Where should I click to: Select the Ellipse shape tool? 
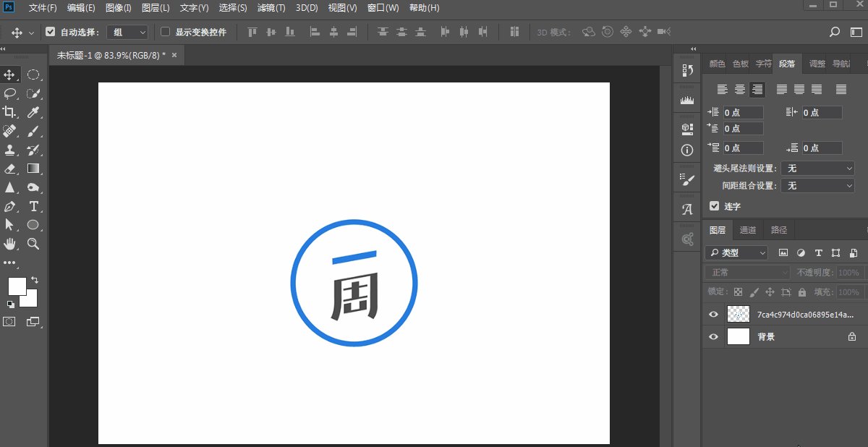tap(33, 225)
